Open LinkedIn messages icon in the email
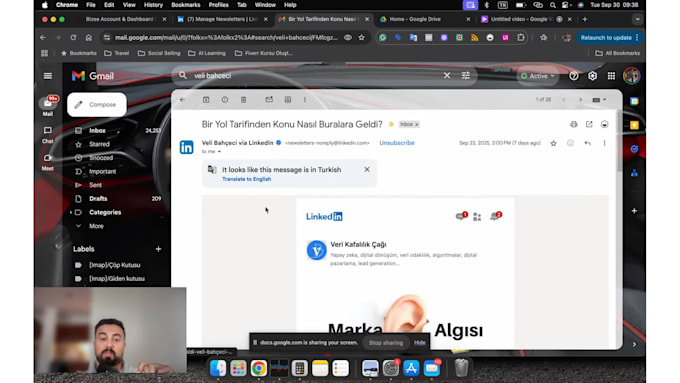This screenshot has width=680, height=383. [x=461, y=216]
